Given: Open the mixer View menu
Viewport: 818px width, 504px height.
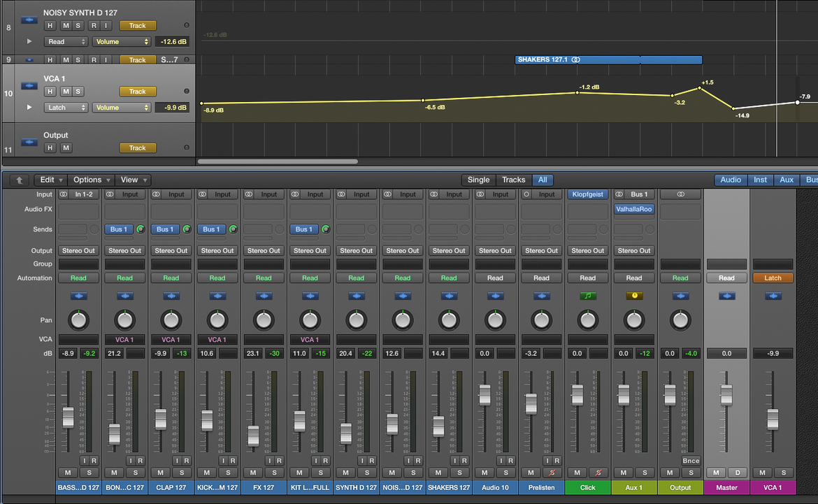Looking at the screenshot, I should [133, 180].
